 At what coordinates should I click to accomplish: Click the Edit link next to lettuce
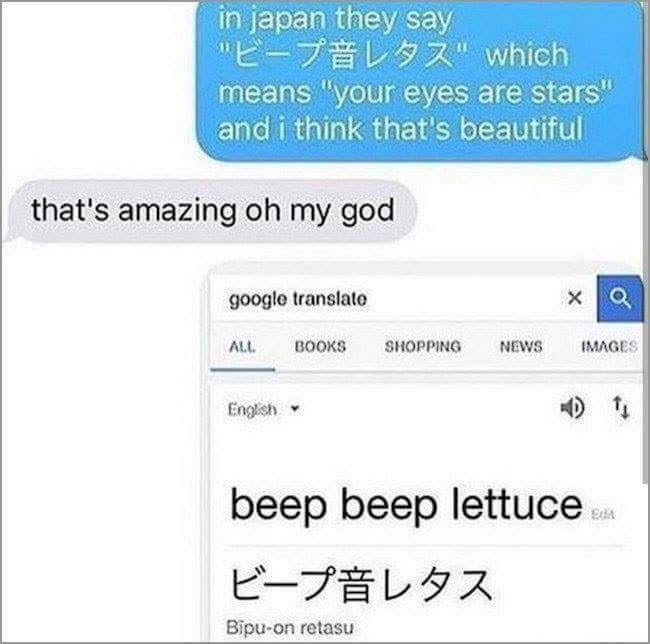tap(603, 515)
